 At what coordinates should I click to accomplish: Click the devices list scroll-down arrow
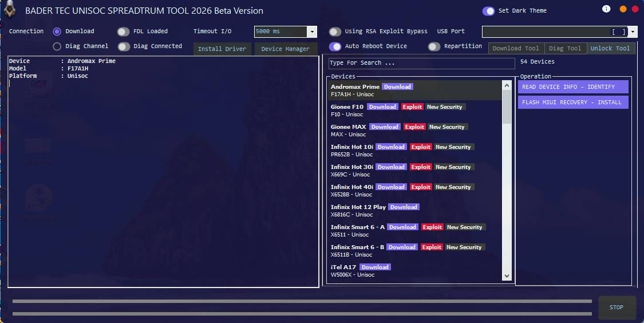pos(507,276)
